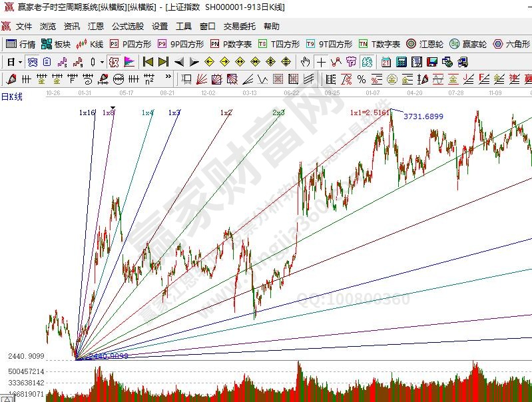Click the save floppy disk icon
Viewport: 532px width, 402px height.
point(431,62)
